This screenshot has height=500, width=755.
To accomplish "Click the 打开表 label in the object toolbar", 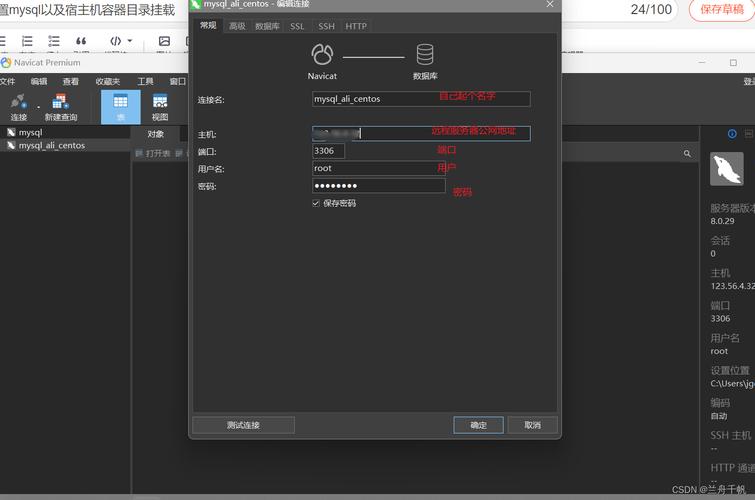I will [x=158, y=153].
